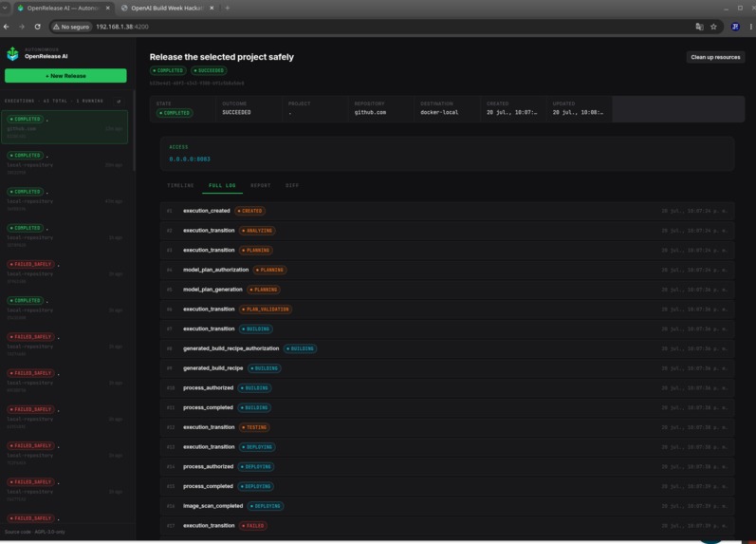Screen dimensions: 756x544
Task: Click the OpenRelease AI logo icon
Action: pos(12,53)
